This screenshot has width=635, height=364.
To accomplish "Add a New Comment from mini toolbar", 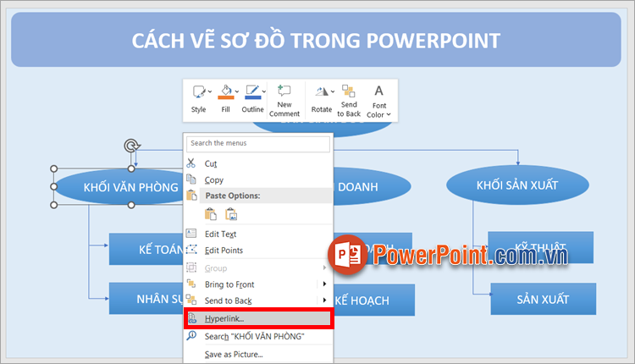I will pyautogui.click(x=284, y=101).
